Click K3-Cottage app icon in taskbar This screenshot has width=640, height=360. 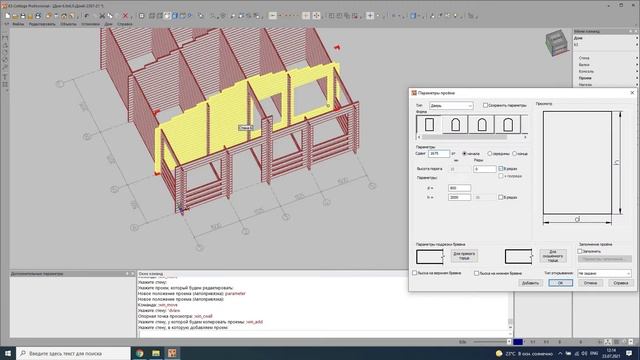tap(172, 353)
